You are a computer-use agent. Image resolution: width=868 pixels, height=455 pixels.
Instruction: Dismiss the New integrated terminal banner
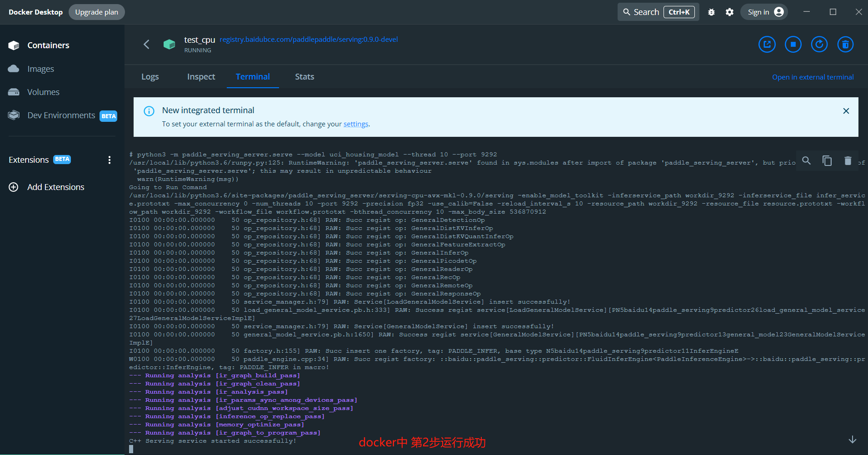pos(846,111)
